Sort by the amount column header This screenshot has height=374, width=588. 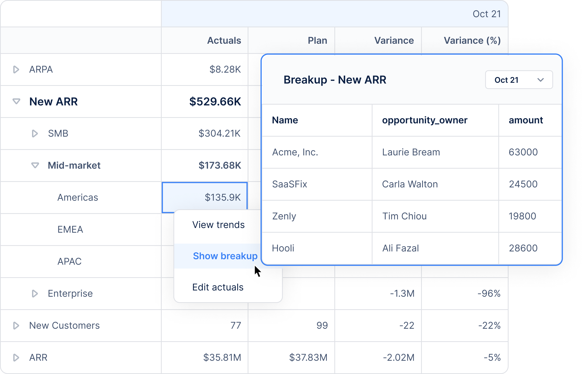click(x=526, y=120)
